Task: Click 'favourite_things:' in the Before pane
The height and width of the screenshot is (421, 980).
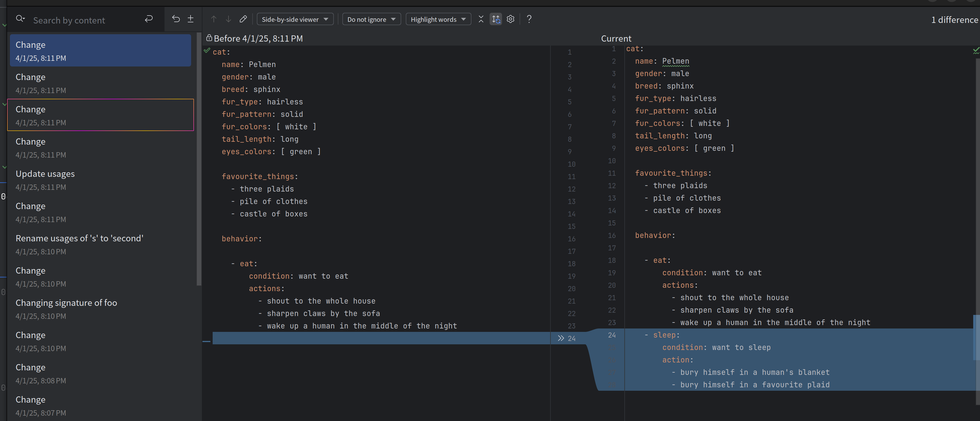Action: click(260, 176)
